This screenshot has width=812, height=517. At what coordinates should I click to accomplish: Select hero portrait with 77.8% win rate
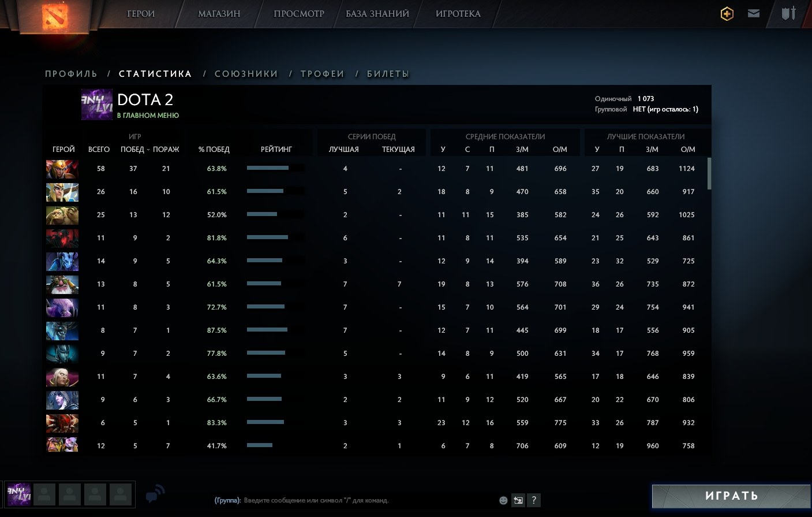[62, 354]
